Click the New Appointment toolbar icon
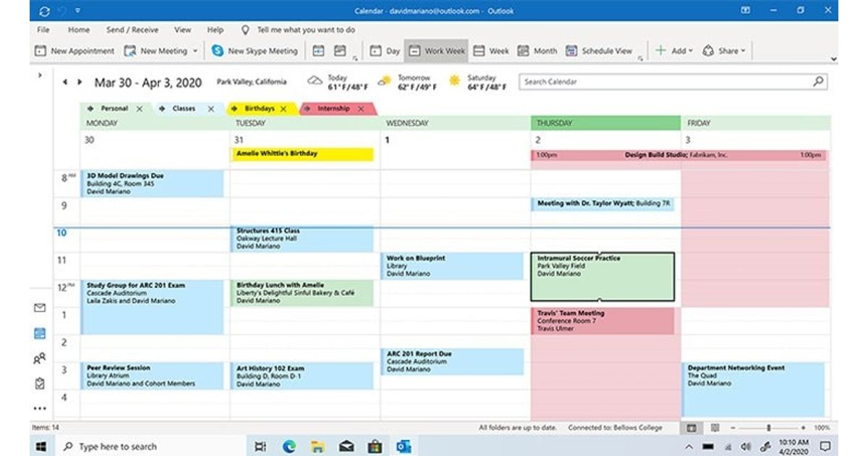 click(x=40, y=51)
